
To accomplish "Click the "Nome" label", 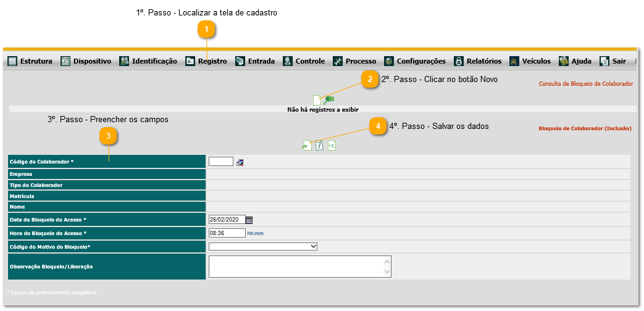I will click(17, 207).
